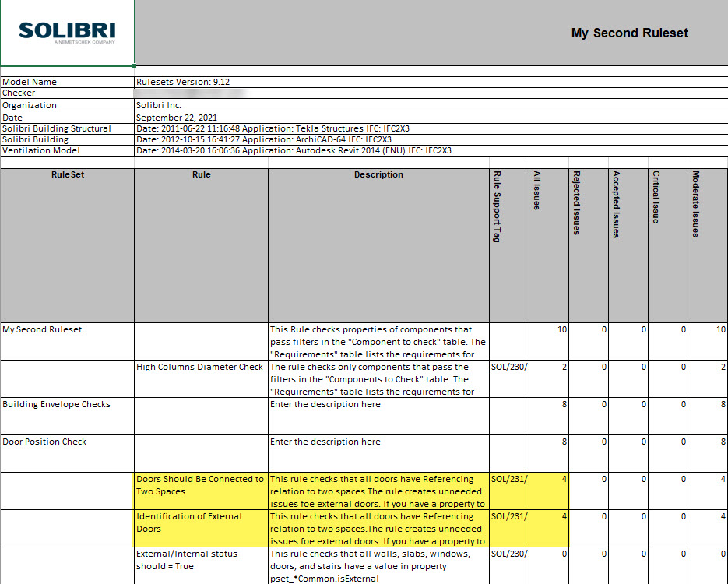Select SOL/231/ tag in External Doors row

(x=509, y=528)
